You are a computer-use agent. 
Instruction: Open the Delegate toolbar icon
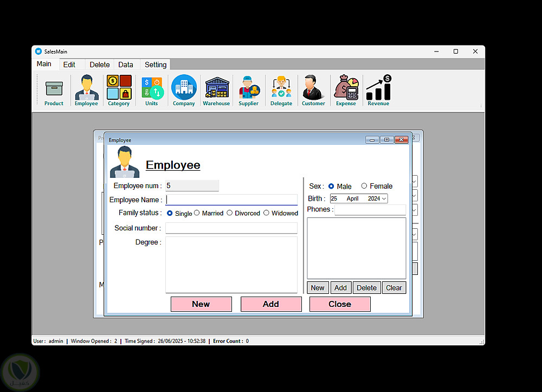281,91
